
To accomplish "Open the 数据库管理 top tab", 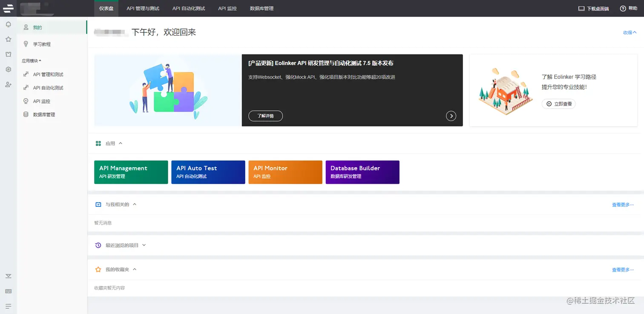I will pyautogui.click(x=262, y=9).
